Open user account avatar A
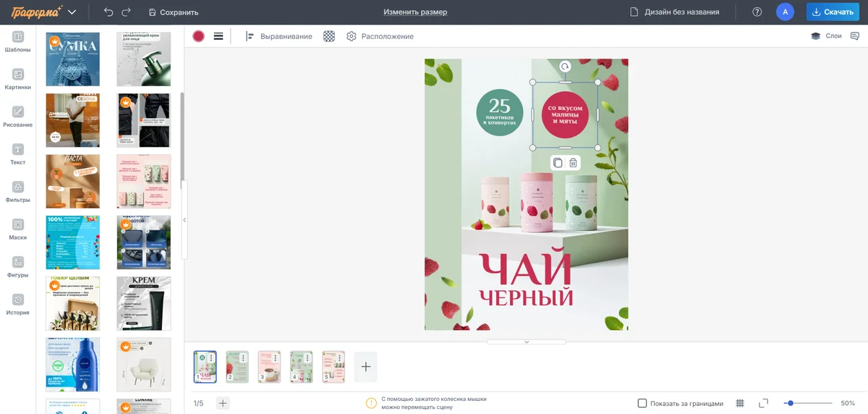The image size is (868, 414). coord(785,12)
